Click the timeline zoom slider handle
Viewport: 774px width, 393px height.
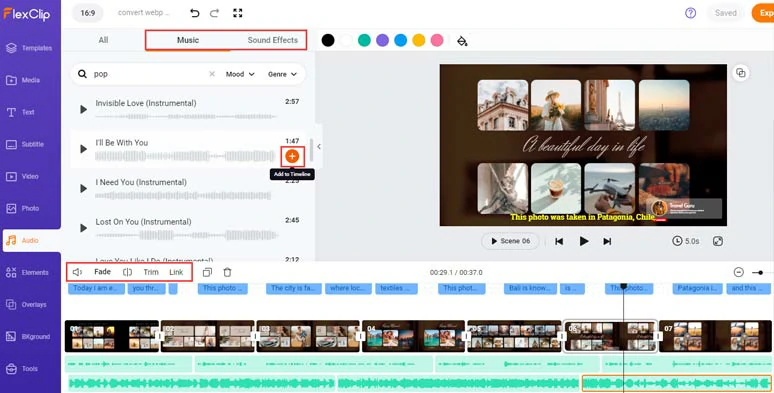[761, 273]
